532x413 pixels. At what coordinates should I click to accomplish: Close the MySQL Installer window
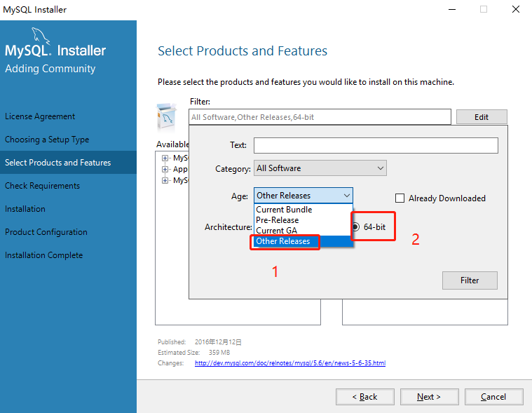tap(516, 10)
